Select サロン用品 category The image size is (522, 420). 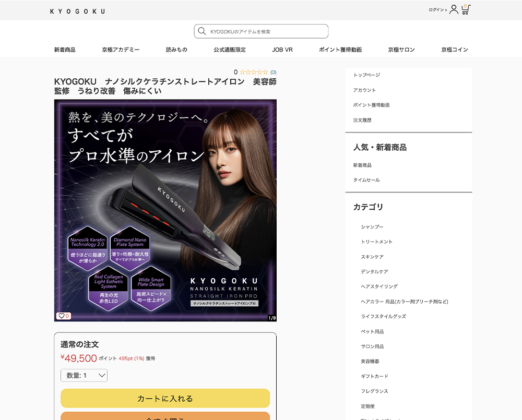(x=372, y=346)
